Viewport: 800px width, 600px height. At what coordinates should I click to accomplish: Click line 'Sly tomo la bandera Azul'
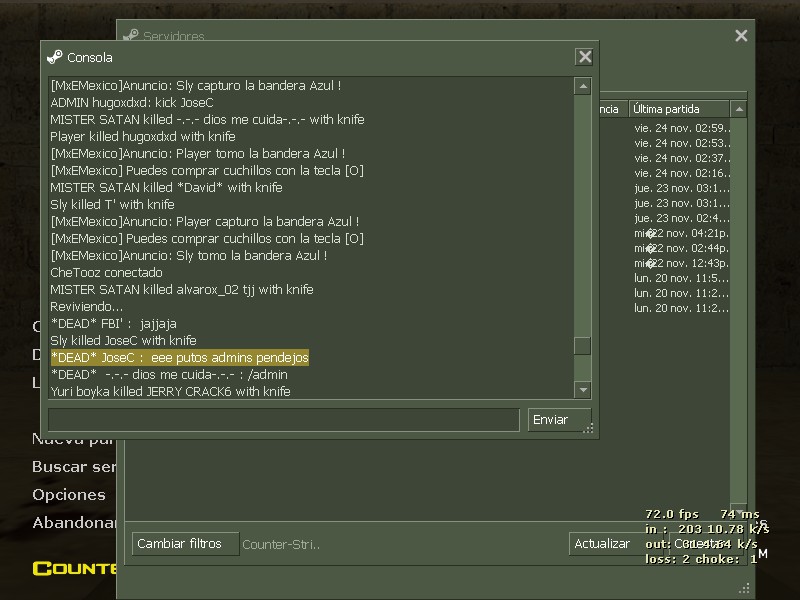[189, 256]
